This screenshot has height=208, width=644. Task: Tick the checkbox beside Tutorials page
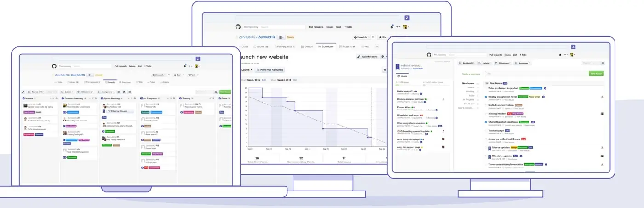[x=486, y=131]
